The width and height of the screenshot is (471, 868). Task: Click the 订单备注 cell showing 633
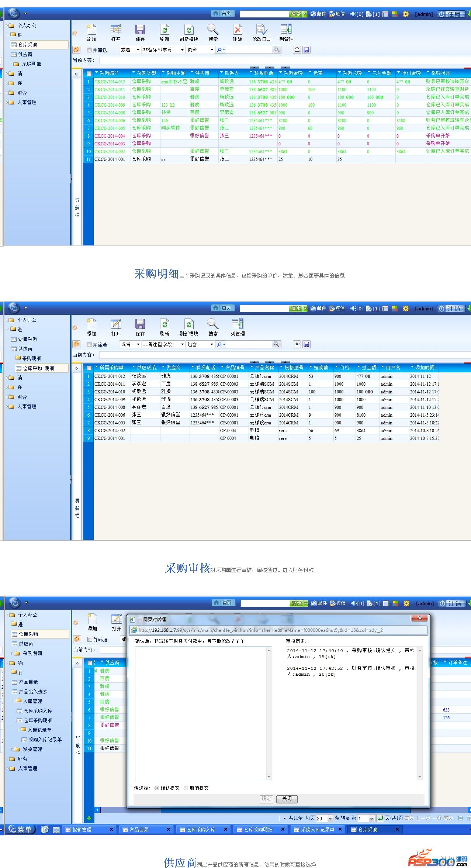point(456,710)
